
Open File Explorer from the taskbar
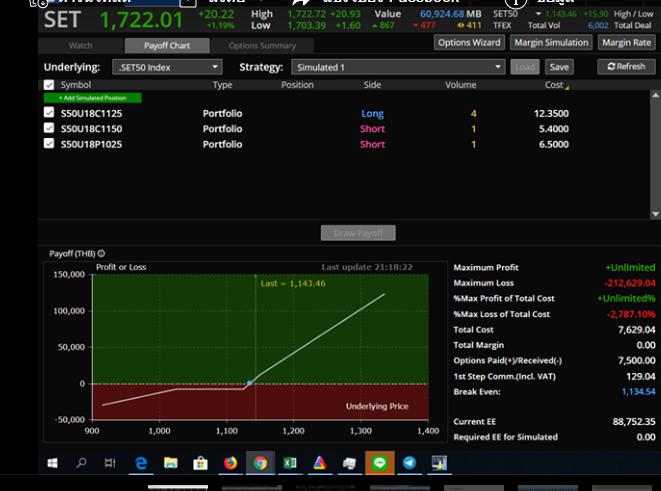pos(171,463)
